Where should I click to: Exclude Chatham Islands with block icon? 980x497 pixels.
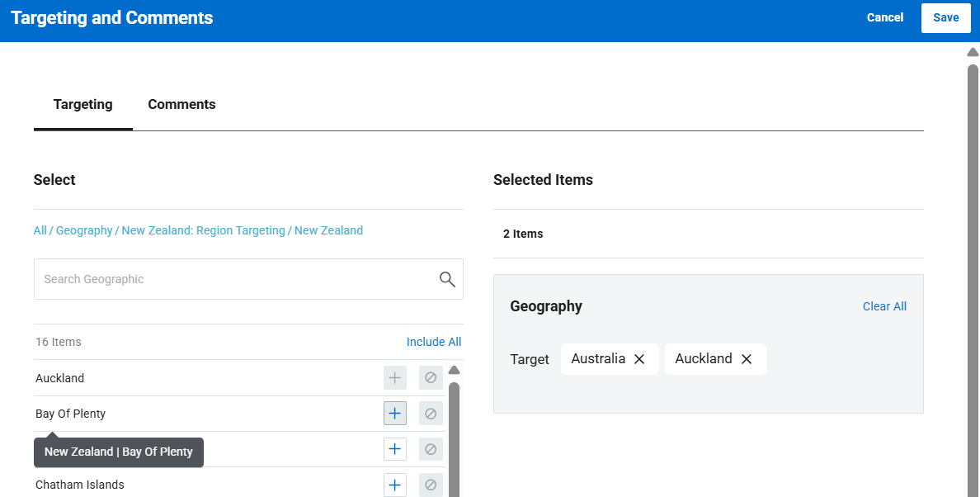tap(431, 485)
